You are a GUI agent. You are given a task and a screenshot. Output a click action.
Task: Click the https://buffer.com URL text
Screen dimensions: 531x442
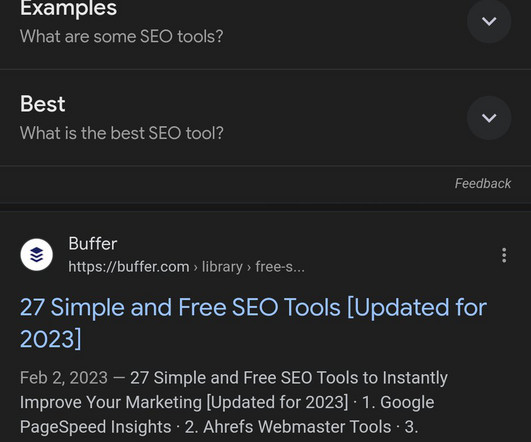click(x=129, y=267)
